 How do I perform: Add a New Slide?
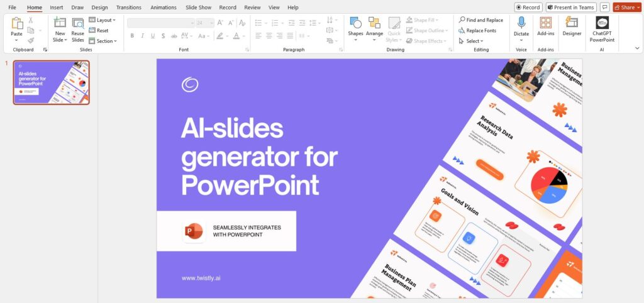coord(60,30)
